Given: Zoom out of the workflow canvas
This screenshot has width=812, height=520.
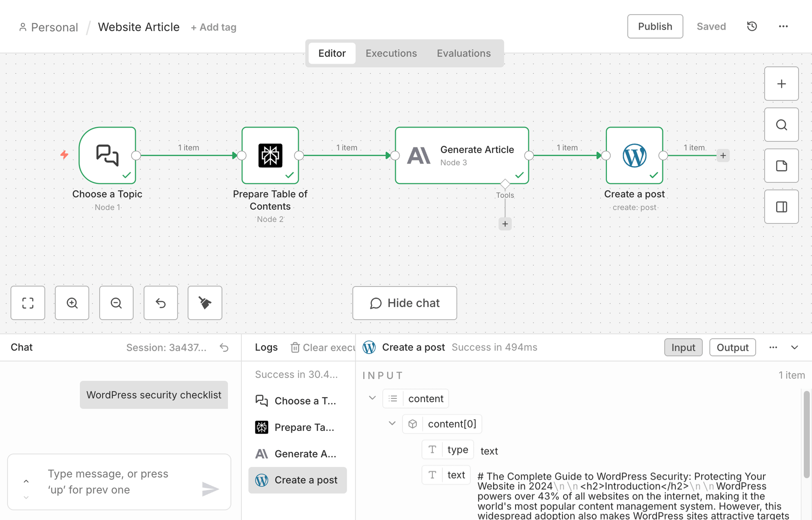Looking at the screenshot, I should point(116,303).
